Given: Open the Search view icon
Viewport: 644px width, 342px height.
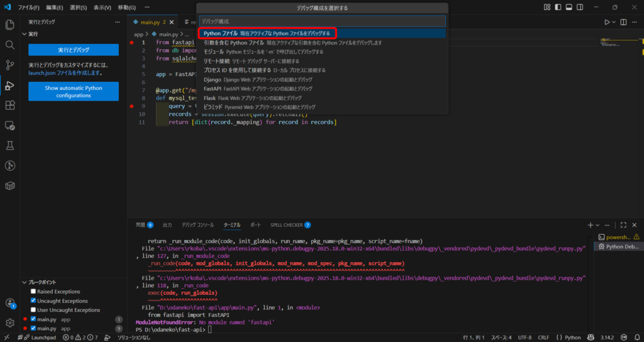Looking at the screenshot, I should 9,45.
